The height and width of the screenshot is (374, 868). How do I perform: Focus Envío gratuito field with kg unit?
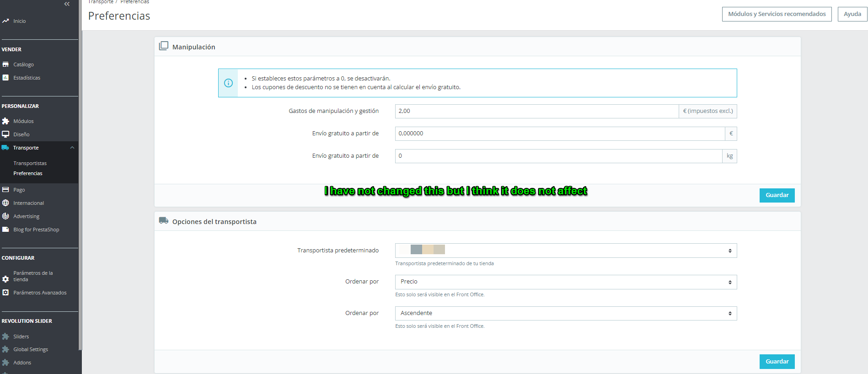pos(558,156)
